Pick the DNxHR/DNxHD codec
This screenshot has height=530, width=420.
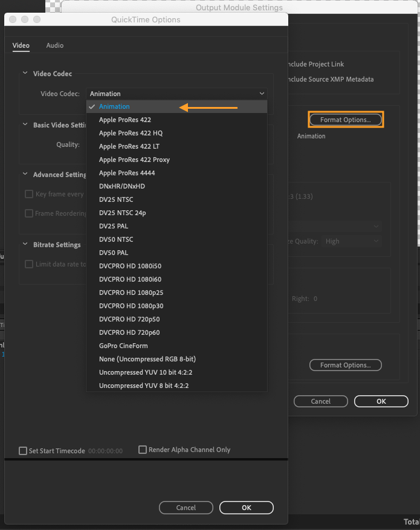click(122, 186)
